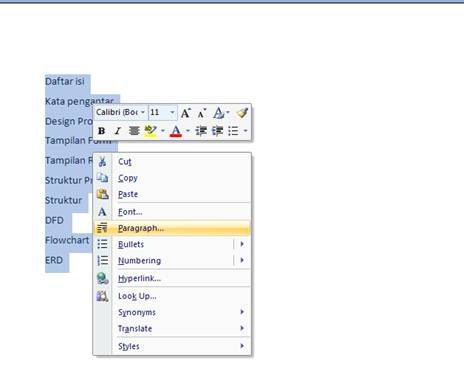Viewport: 464px width, 375px height.
Task: Open the Quick Styles icon
Action: [x=221, y=113]
